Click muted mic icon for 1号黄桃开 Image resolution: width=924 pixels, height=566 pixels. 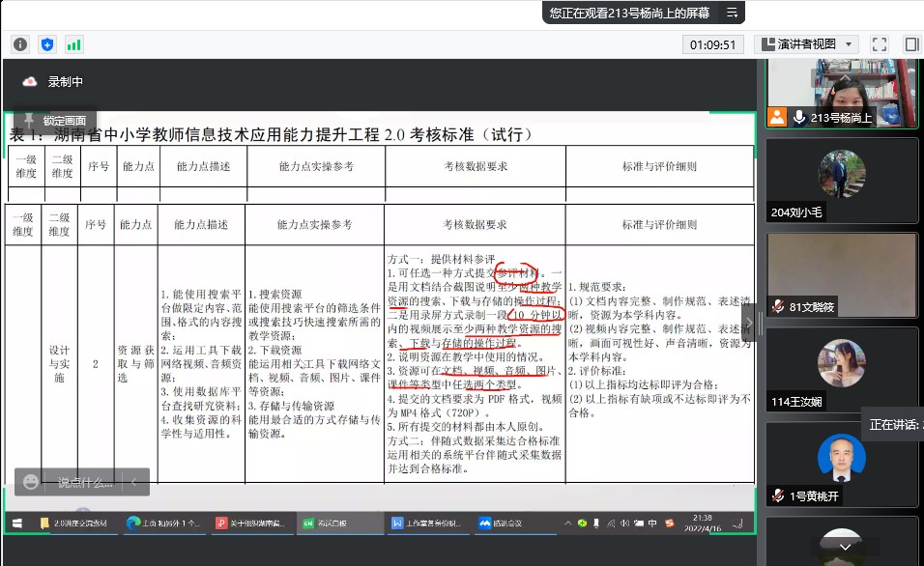coord(777,495)
